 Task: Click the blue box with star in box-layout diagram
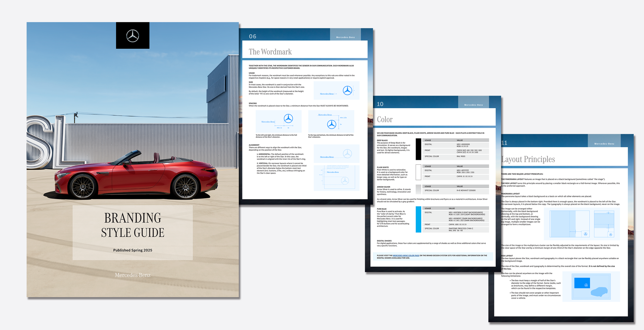point(582,283)
